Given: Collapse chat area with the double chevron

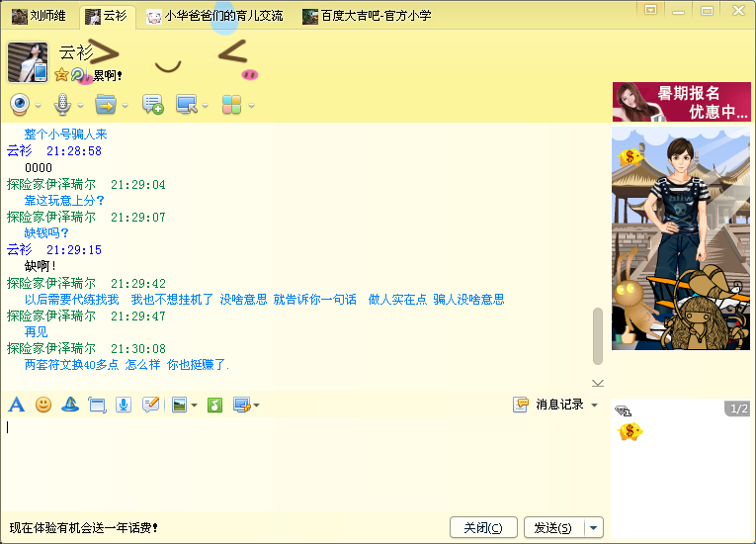Looking at the screenshot, I should [597, 383].
